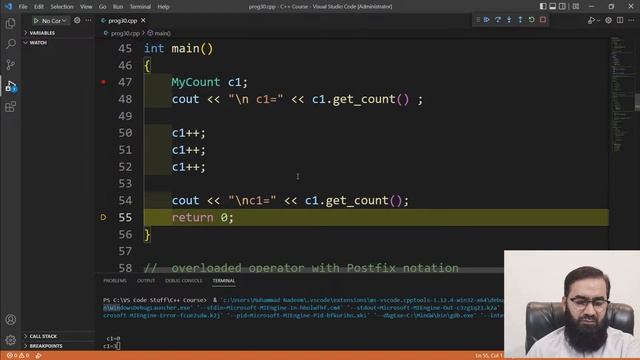Image resolution: width=640 pixels, height=360 pixels.
Task: Click the VS Code logo in the title bar
Action: click(8, 7)
